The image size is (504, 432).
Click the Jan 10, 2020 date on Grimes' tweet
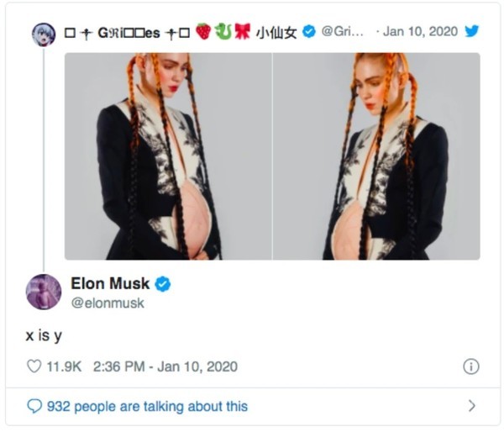point(422,31)
